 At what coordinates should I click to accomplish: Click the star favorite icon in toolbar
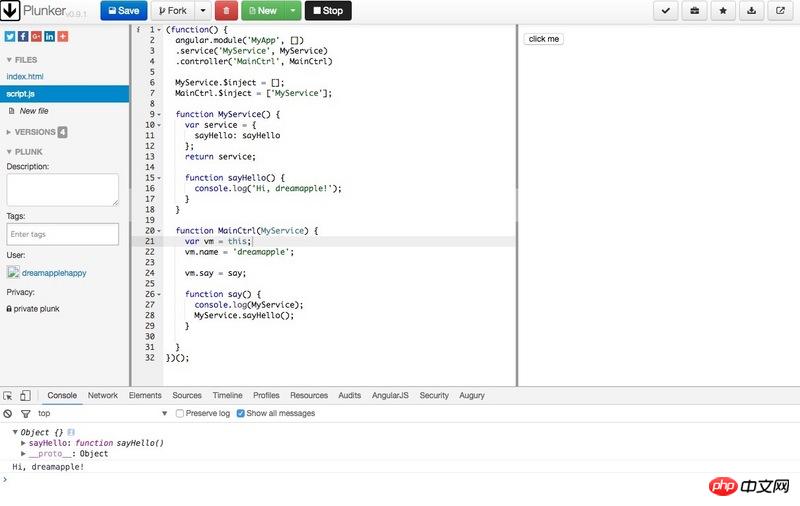722,10
